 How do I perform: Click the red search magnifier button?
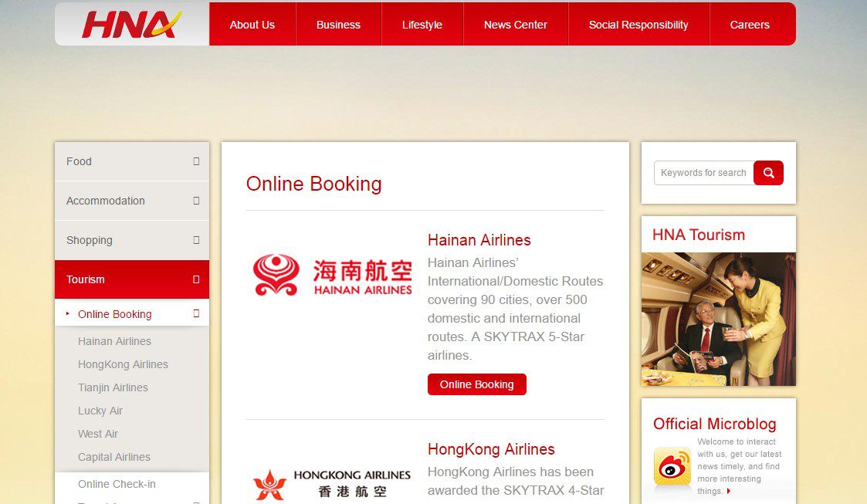coord(768,173)
